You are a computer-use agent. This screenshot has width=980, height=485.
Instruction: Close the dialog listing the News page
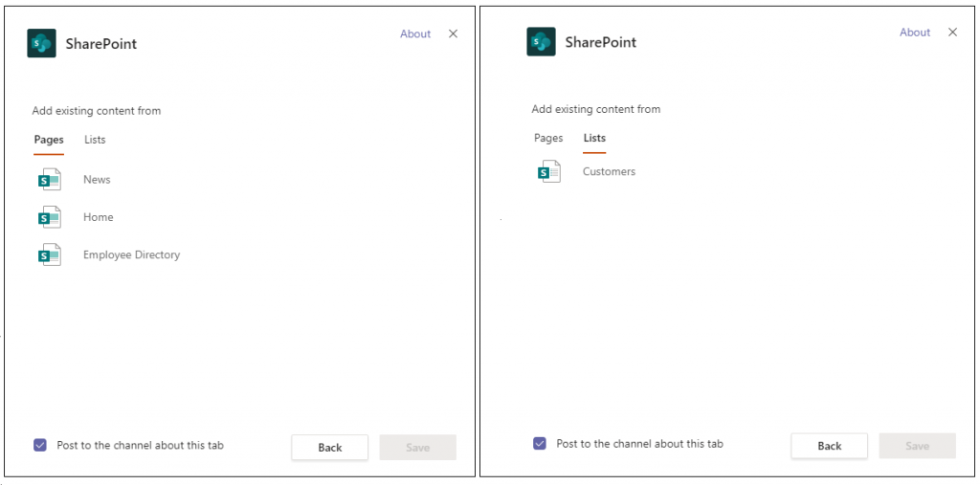(453, 33)
